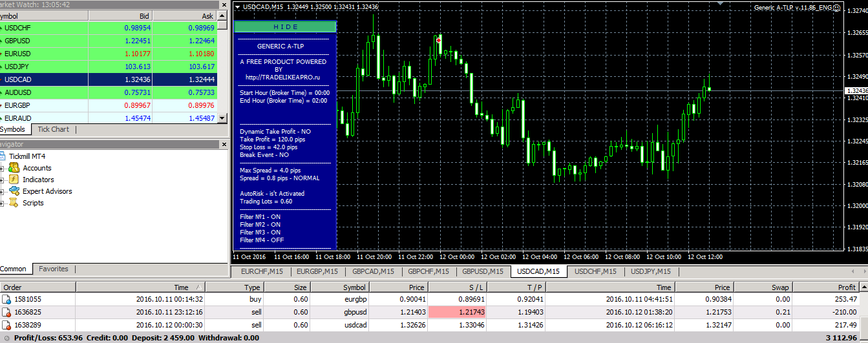This screenshot has height=343, width=868.
Task: Switch to the EURCHF,M15 chart tab
Action: 262,271
